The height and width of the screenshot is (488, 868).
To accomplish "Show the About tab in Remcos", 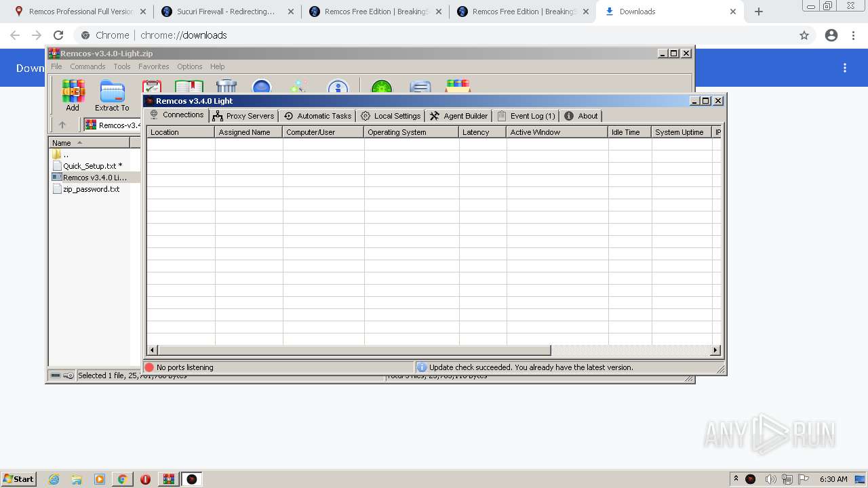I will point(581,116).
